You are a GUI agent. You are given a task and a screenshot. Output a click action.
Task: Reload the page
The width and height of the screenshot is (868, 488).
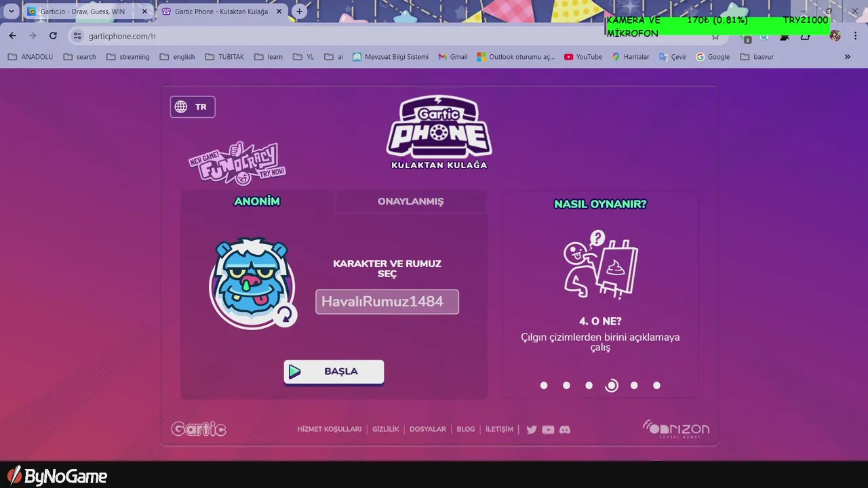click(x=53, y=36)
